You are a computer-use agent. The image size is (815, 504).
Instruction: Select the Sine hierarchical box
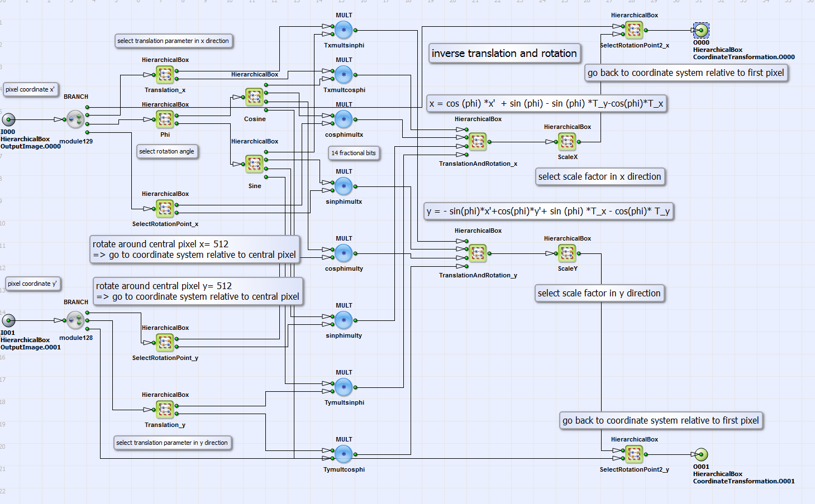tap(254, 164)
